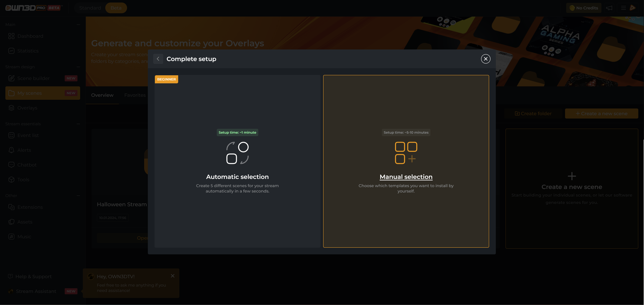Image resolution: width=644 pixels, height=305 pixels.
Task: Open Dashboard from the sidebar
Action: [30, 36]
